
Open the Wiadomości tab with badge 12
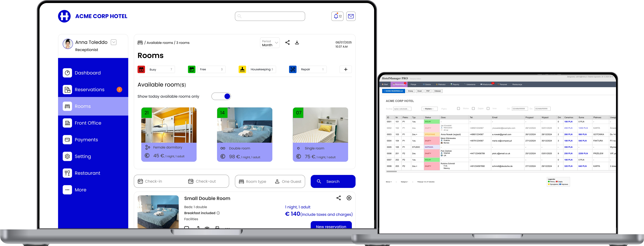pos(487,84)
